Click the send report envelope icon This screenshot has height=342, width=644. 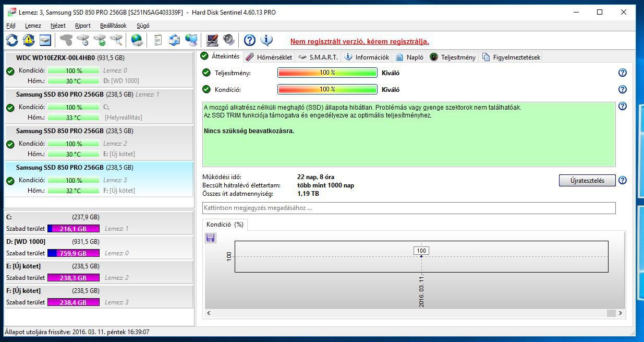click(174, 40)
